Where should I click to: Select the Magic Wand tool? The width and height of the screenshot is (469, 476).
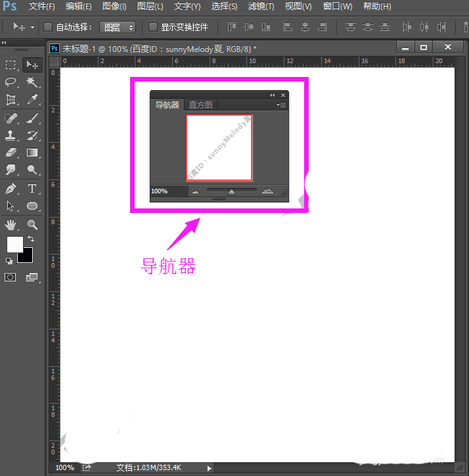[32, 82]
